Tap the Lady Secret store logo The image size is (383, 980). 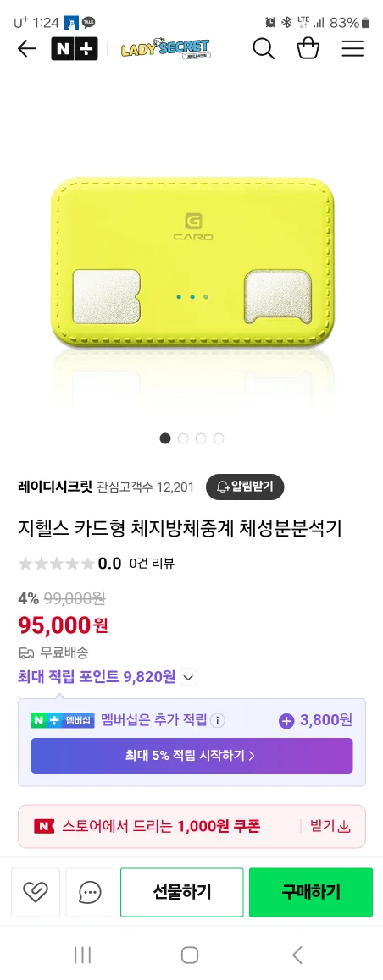[165, 49]
